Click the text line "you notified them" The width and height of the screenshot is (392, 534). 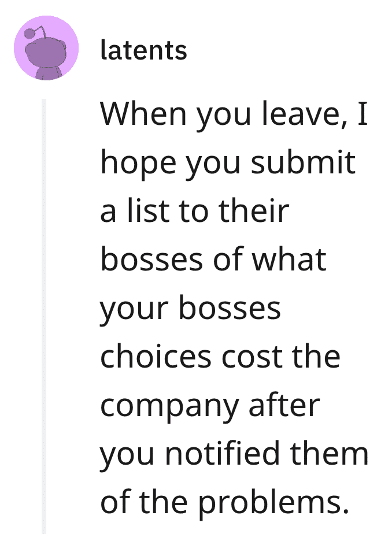(234, 454)
